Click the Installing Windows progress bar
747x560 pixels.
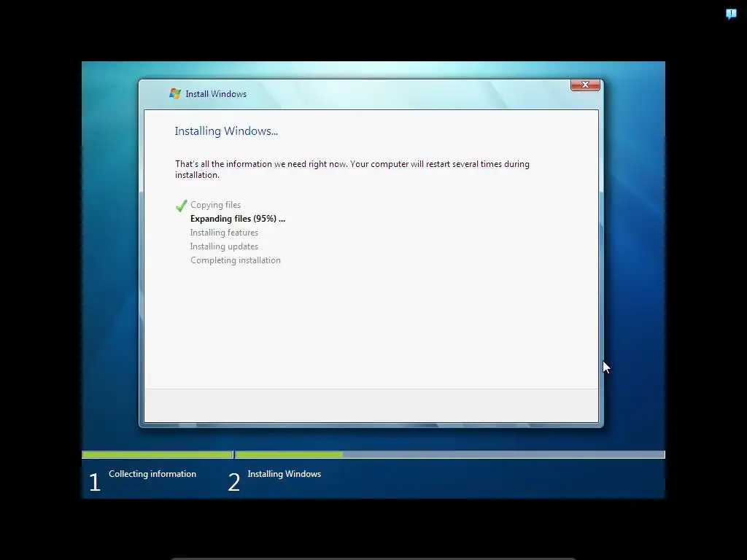(449, 455)
